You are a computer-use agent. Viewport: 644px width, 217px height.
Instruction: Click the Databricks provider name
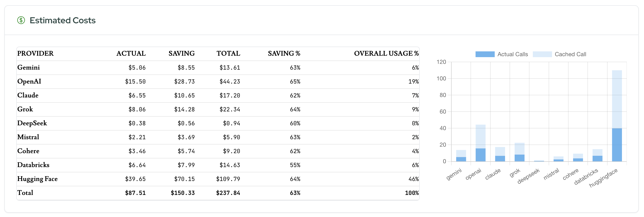(33, 165)
